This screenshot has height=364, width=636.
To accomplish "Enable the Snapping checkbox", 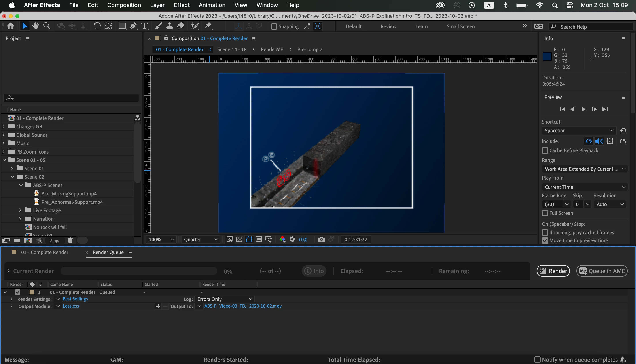I will point(274,26).
